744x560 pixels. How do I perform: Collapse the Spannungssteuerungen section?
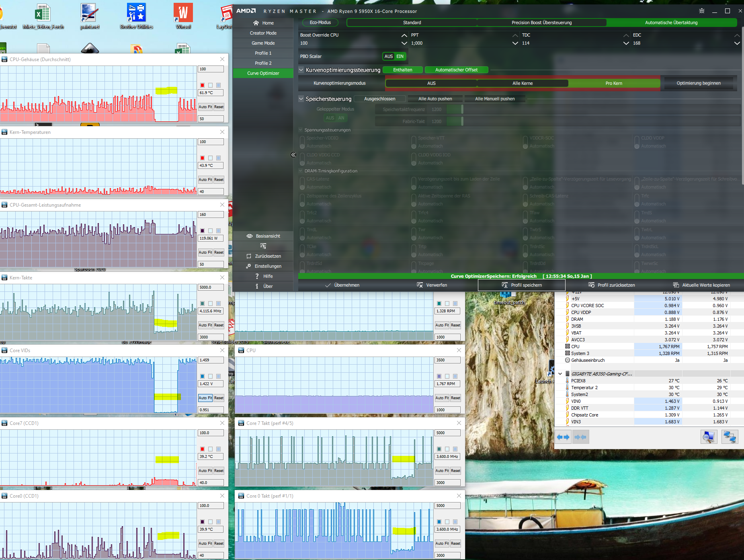click(301, 130)
